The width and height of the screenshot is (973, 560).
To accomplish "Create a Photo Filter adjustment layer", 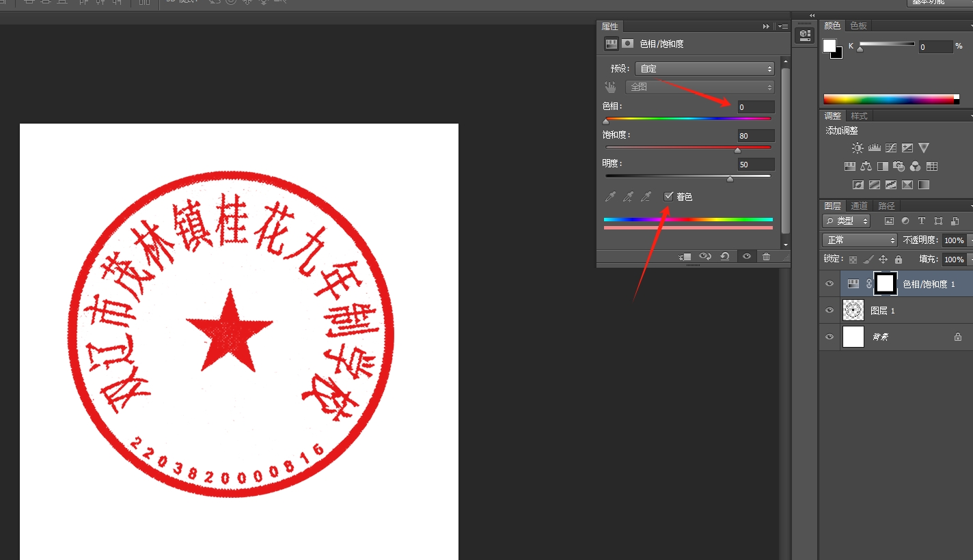I will (x=899, y=166).
